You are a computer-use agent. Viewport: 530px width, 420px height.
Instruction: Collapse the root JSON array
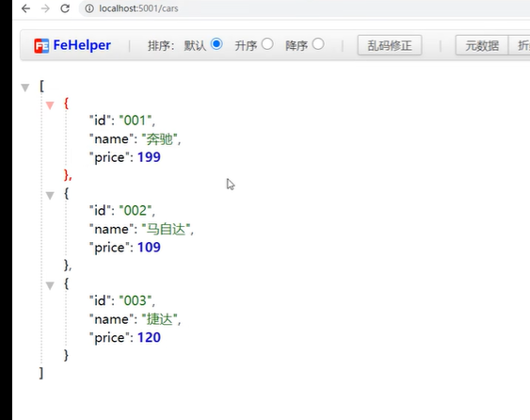(x=25, y=88)
